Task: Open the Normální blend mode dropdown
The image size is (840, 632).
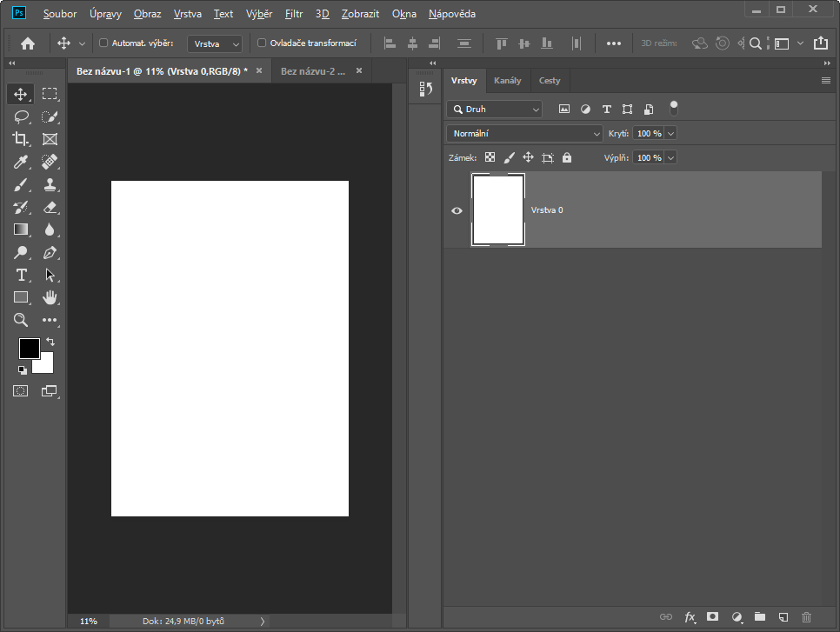Action: point(524,134)
